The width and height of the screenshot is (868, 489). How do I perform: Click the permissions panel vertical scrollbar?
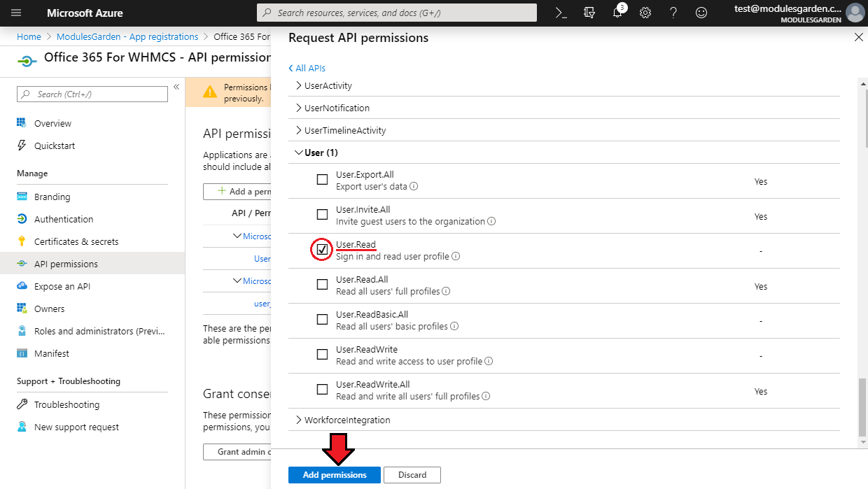[x=862, y=406]
